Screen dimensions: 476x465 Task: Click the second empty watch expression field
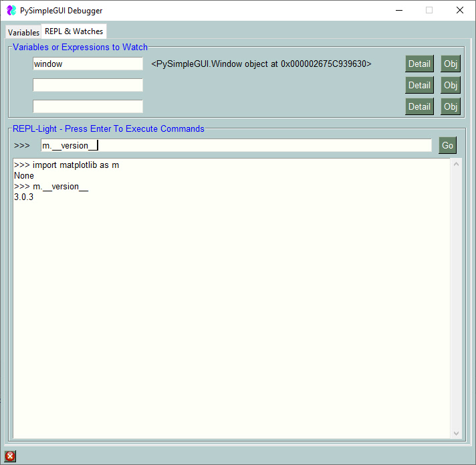point(88,85)
